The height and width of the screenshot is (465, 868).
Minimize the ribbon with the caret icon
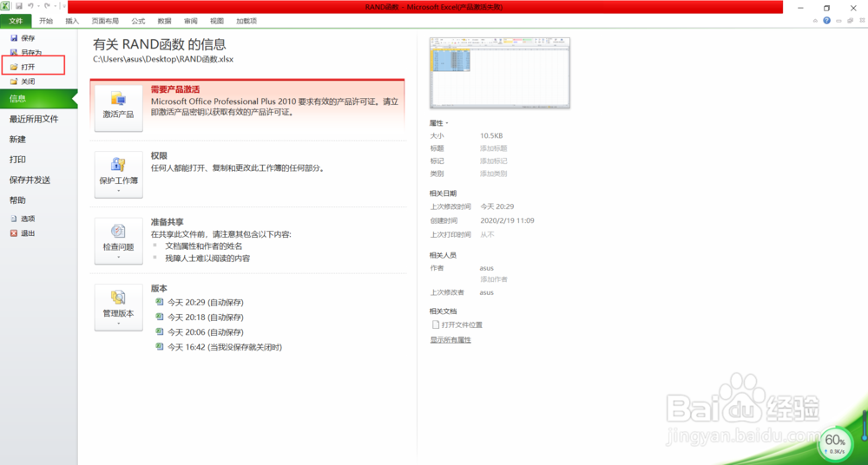click(x=815, y=21)
